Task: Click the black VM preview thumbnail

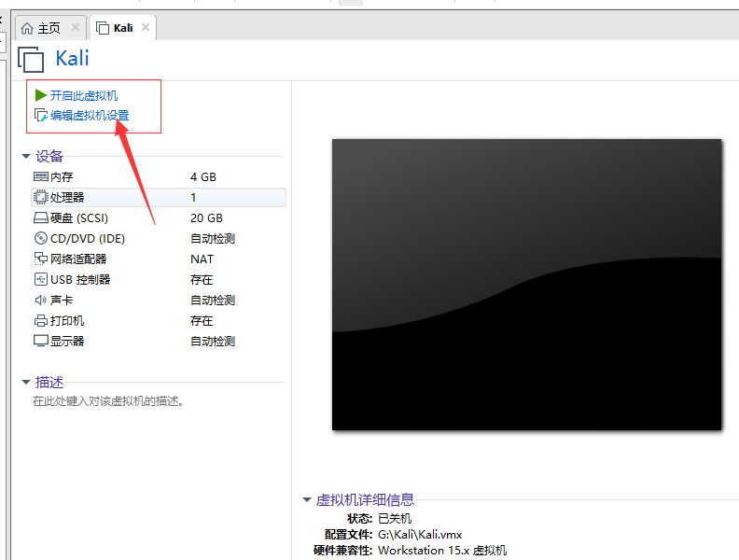Action: 526,285
